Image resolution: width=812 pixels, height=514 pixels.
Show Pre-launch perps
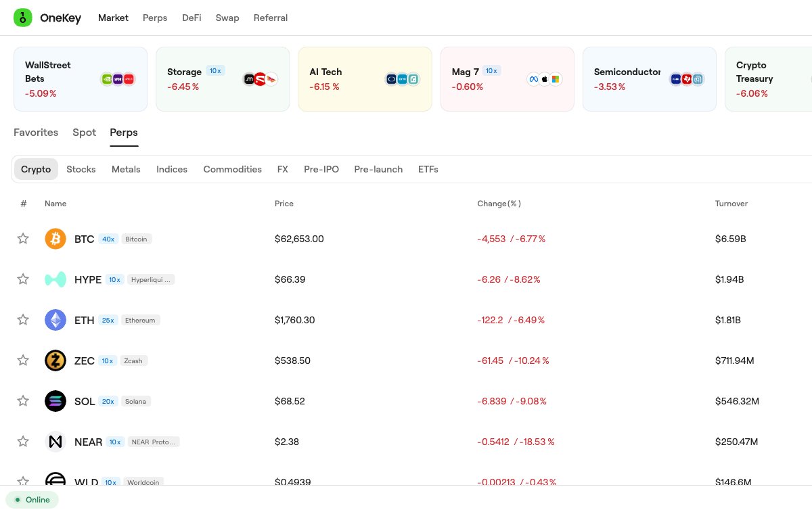(378, 169)
